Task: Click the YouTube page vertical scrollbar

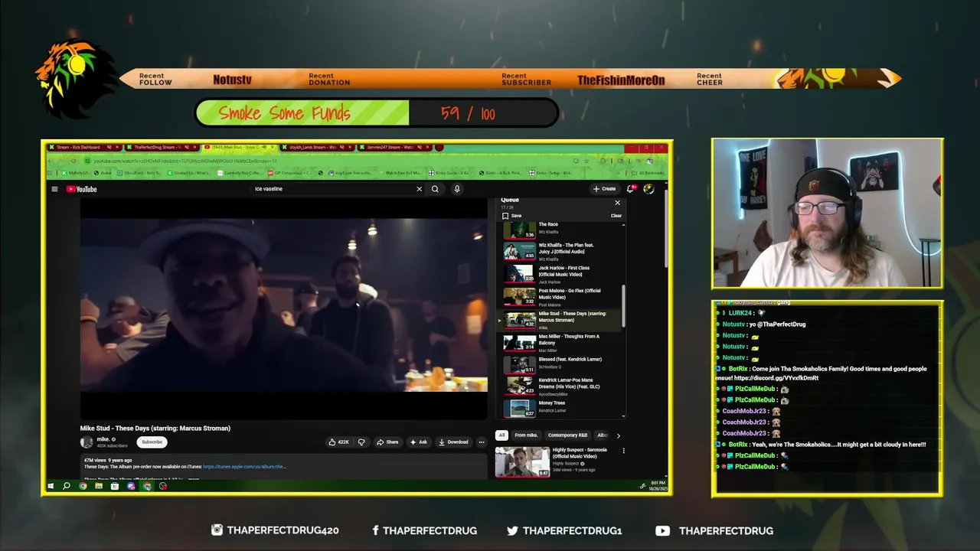Action: [665, 230]
